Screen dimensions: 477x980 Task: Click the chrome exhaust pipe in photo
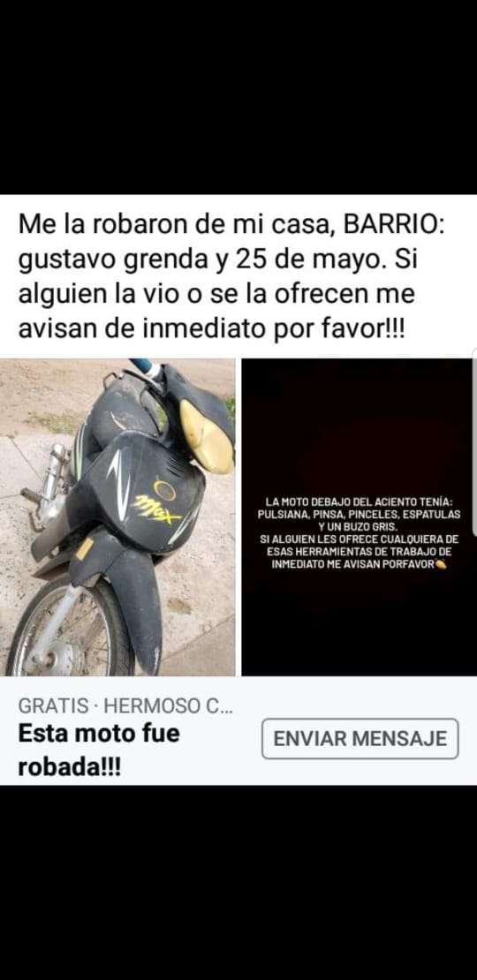[x=49, y=483]
